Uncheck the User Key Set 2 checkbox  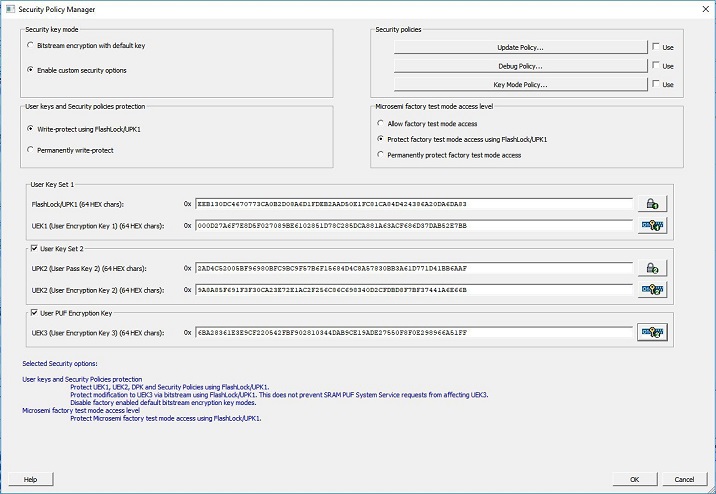tap(35, 248)
